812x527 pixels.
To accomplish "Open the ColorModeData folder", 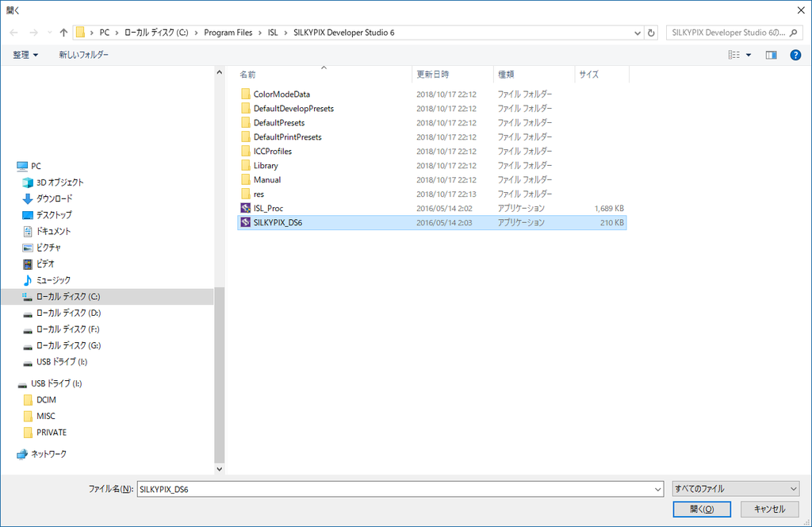I will [432, 94].
